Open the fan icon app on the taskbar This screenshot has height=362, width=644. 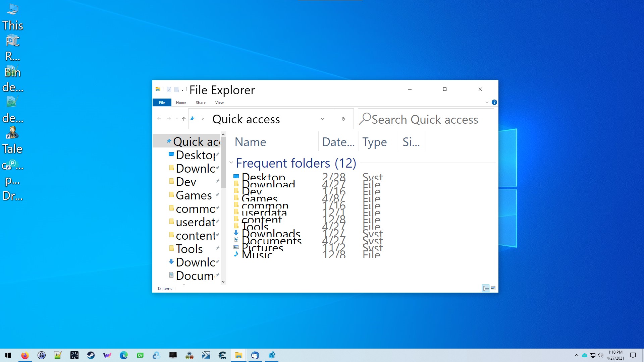(x=74, y=355)
